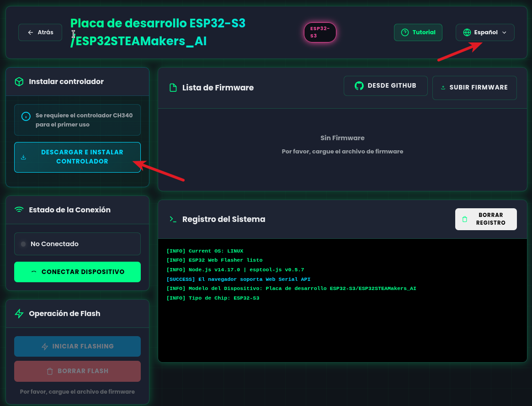Screen dimensions: 532x406
Task: Click the back arrow icon next to Atrás
Action: coord(31,32)
